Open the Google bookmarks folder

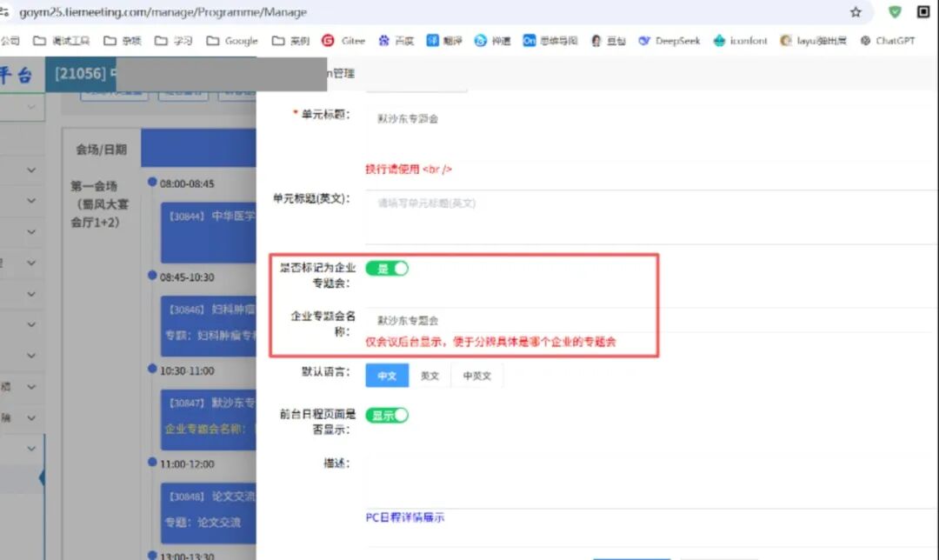[x=232, y=41]
